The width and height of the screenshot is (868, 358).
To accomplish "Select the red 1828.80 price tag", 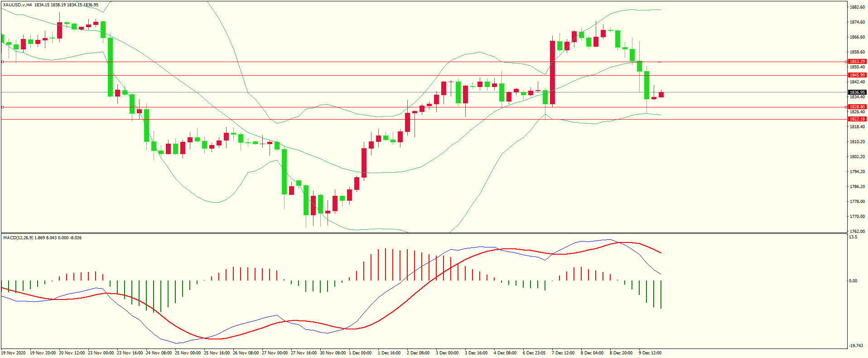I will click(x=857, y=107).
